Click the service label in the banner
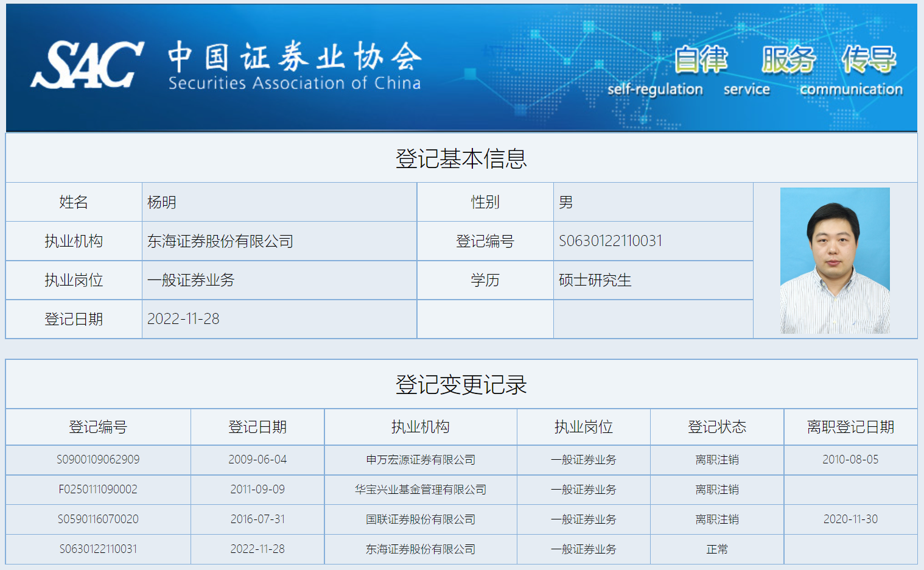 (x=746, y=89)
